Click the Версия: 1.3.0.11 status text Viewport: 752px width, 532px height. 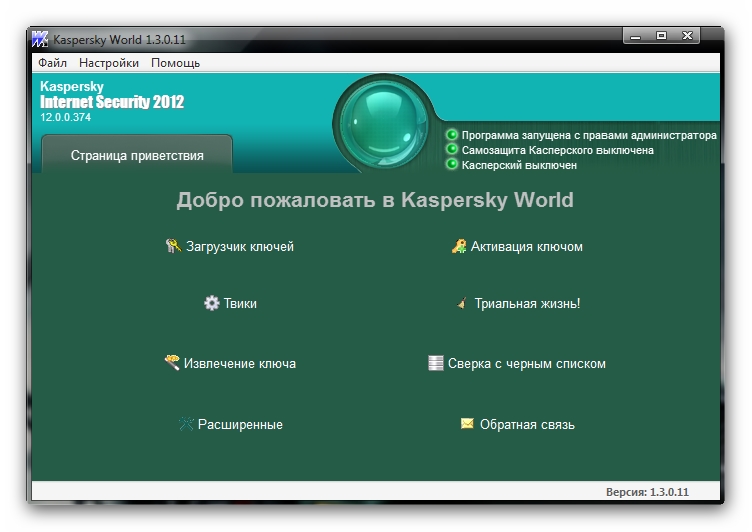coord(647,492)
